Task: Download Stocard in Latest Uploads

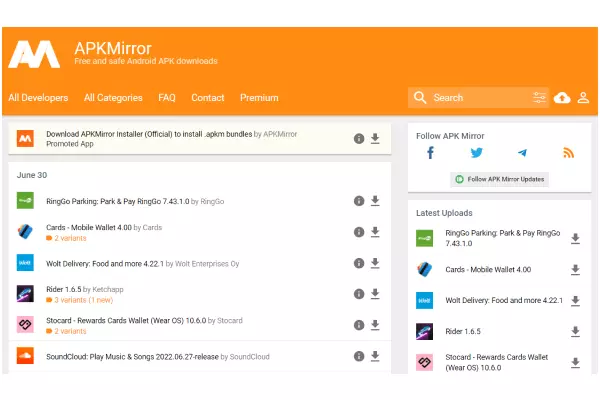Action: click(x=575, y=362)
